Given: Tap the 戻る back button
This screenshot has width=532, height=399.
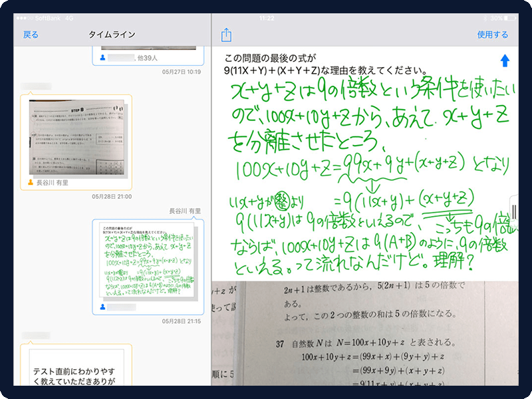Looking at the screenshot, I should pos(31,35).
